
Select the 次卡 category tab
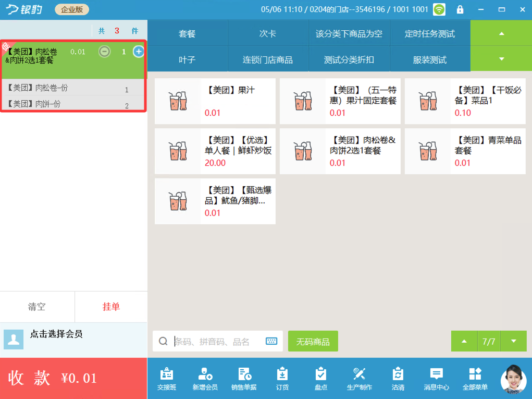pos(268,33)
